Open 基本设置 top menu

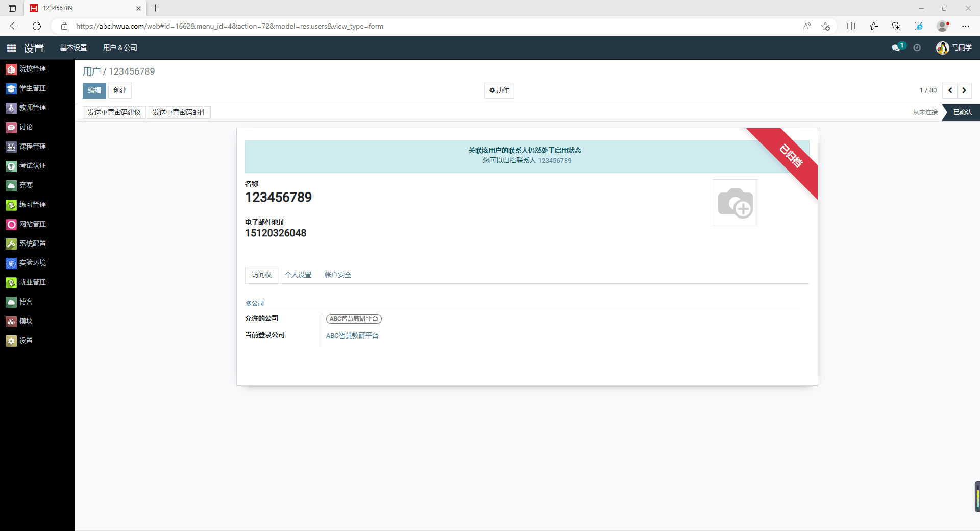pyautogui.click(x=73, y=48)
